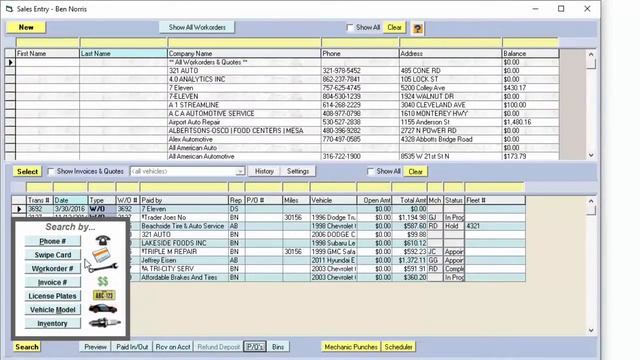Viewport: 640px width, 360px height.
Task: Choose Invoice # search button
Action: 53,282
